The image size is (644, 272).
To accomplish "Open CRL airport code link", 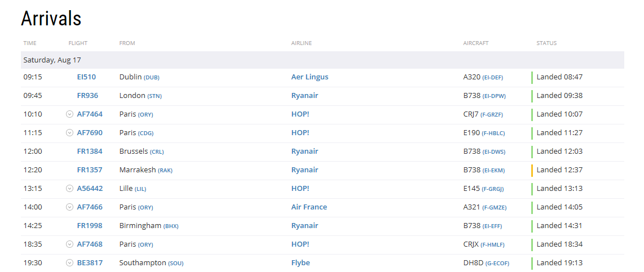I will click(157, 152).
